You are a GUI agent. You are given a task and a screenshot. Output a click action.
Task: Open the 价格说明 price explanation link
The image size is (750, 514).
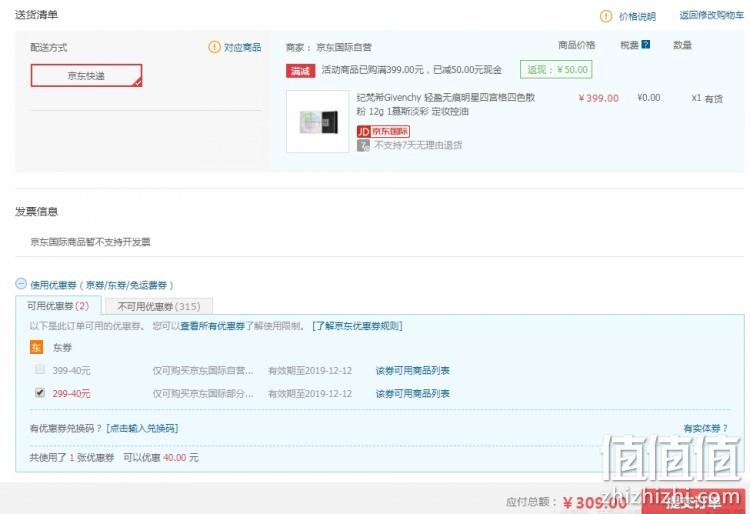(637, 17)
